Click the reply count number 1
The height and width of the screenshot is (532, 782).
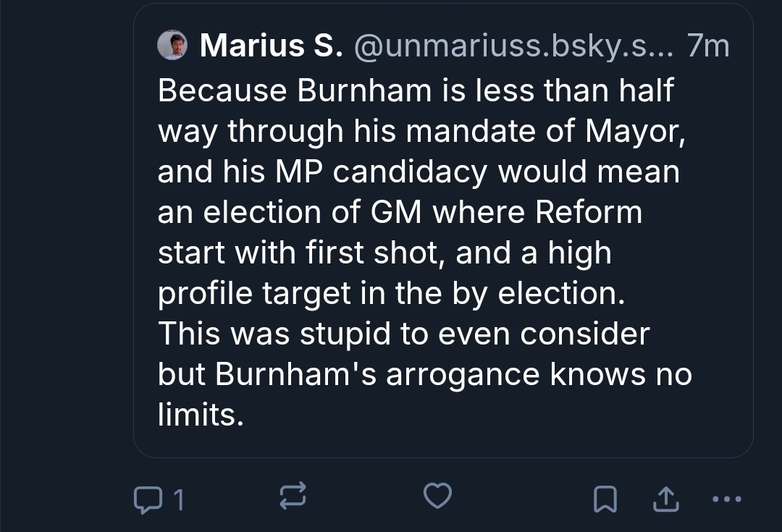click(x=178, y=499)
